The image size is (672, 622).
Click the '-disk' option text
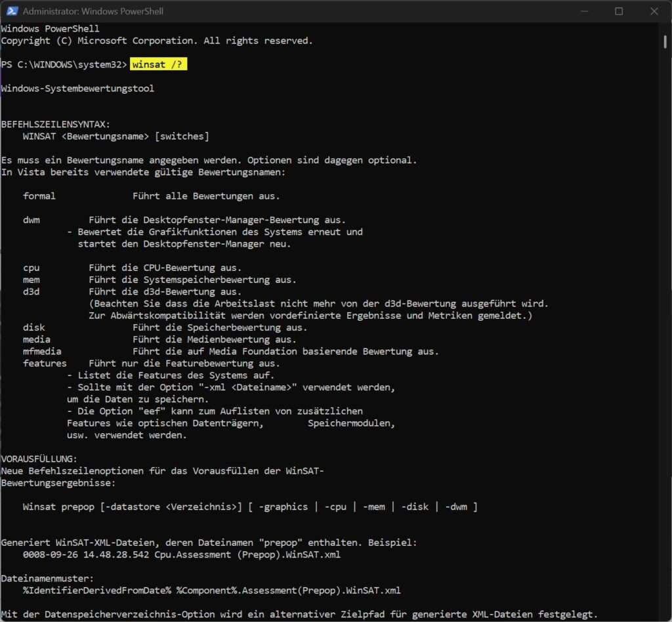pos(415,507)
